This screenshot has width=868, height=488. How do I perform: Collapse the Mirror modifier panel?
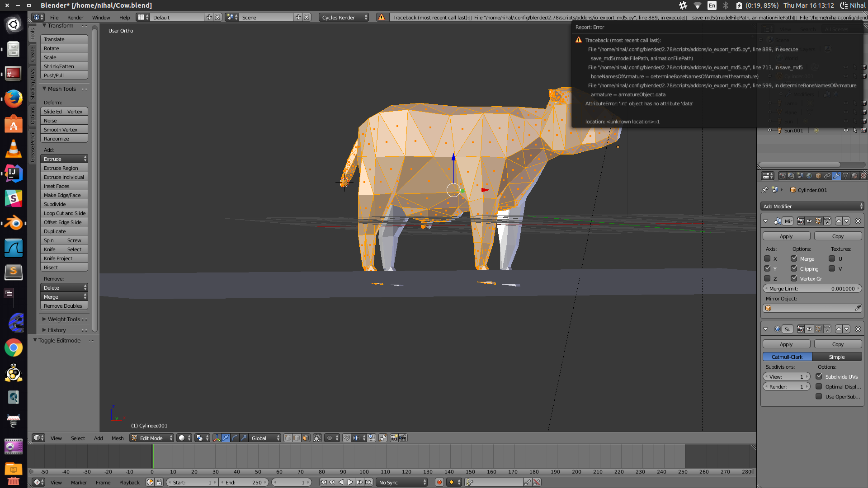pyautogui.click(x=765, y=221)
